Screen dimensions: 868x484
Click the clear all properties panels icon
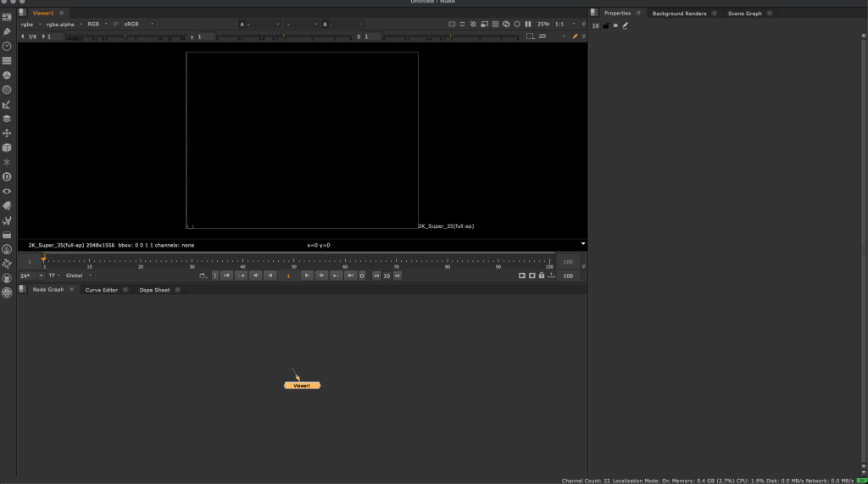(615, 25)
